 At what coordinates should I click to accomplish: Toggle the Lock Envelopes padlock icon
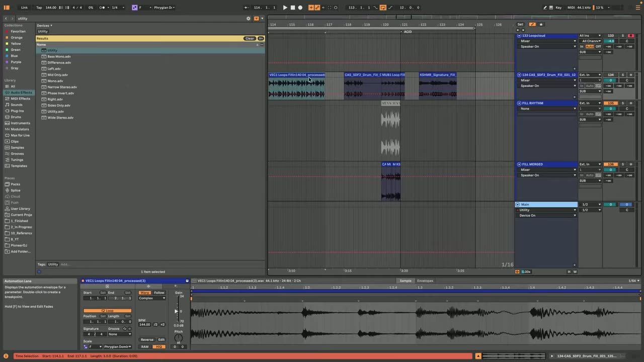[541, 24]
